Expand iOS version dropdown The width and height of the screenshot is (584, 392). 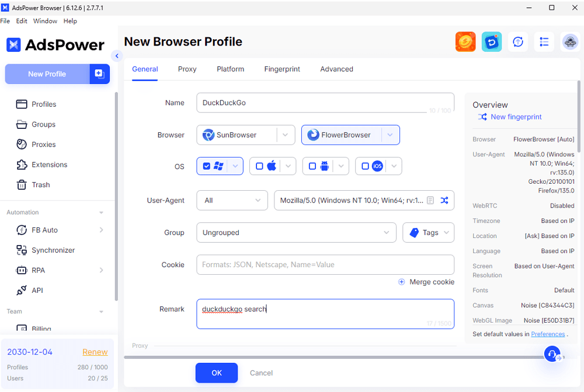click(394, 166)
